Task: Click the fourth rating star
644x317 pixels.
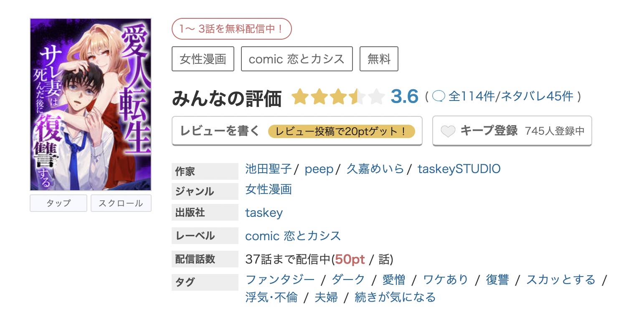Action: click(x=356, y=96)
